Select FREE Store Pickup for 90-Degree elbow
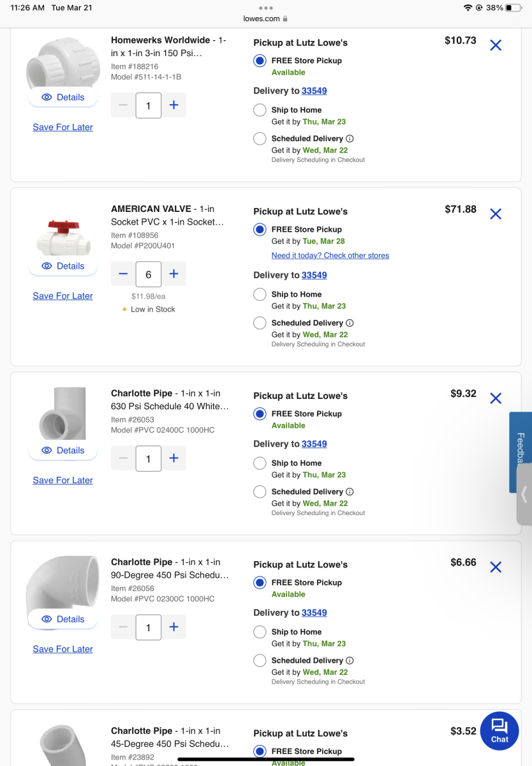This screenshot has width=532, height=766. click(x=260, y=582)
